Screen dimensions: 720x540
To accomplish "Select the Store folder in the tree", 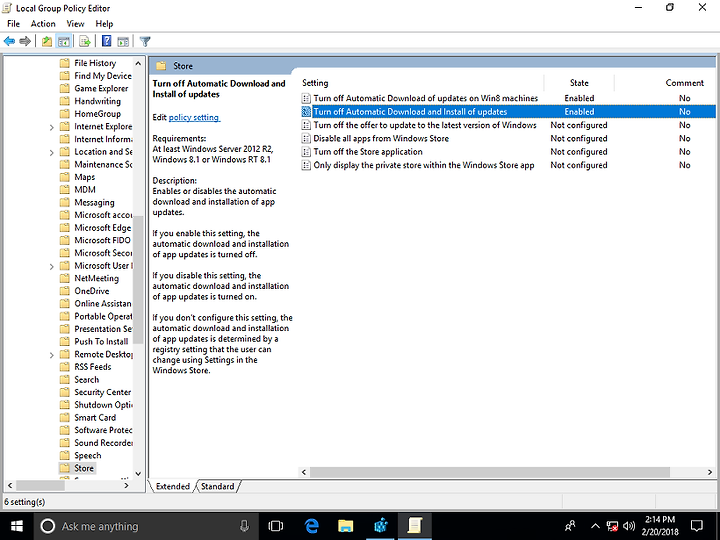I will tap(84, 468).
